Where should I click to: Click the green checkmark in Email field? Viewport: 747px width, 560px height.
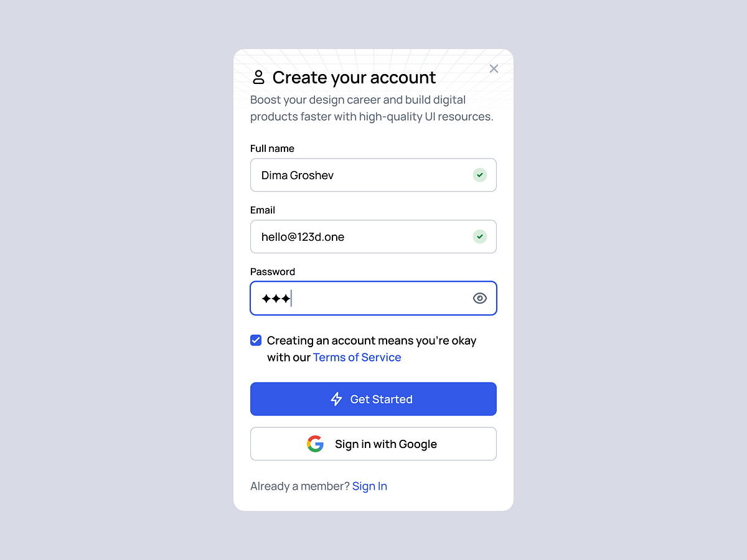pyautogui.click(x=479, y=236)
